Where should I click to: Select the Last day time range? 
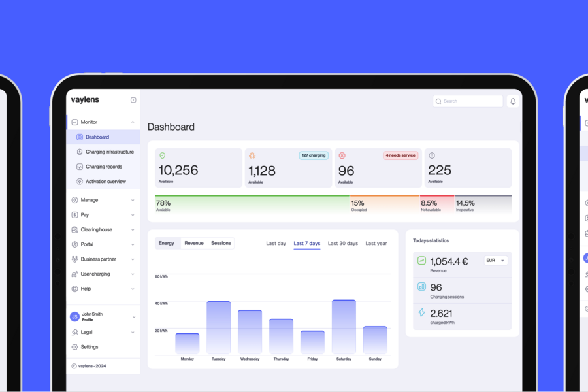pos(276,244)
